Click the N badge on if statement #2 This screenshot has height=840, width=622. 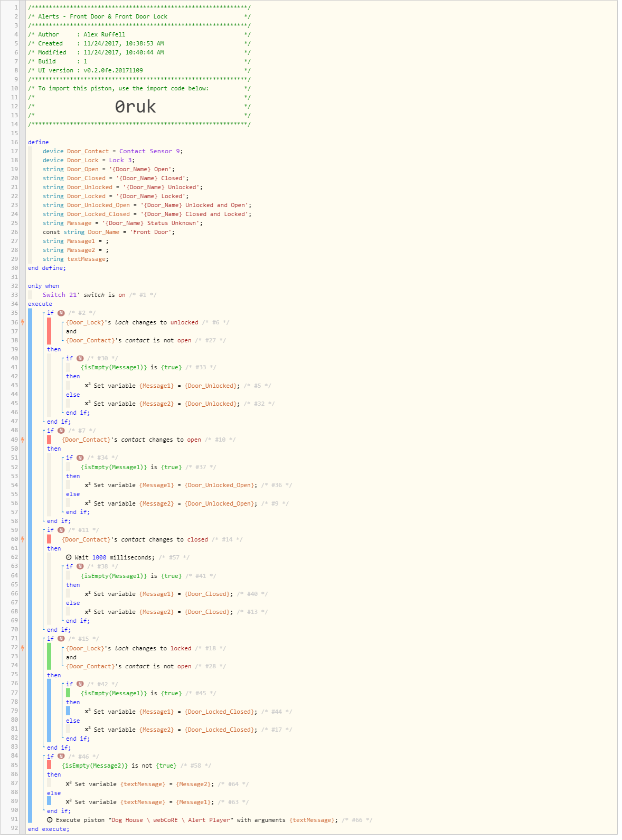click(x=61, y=313)
